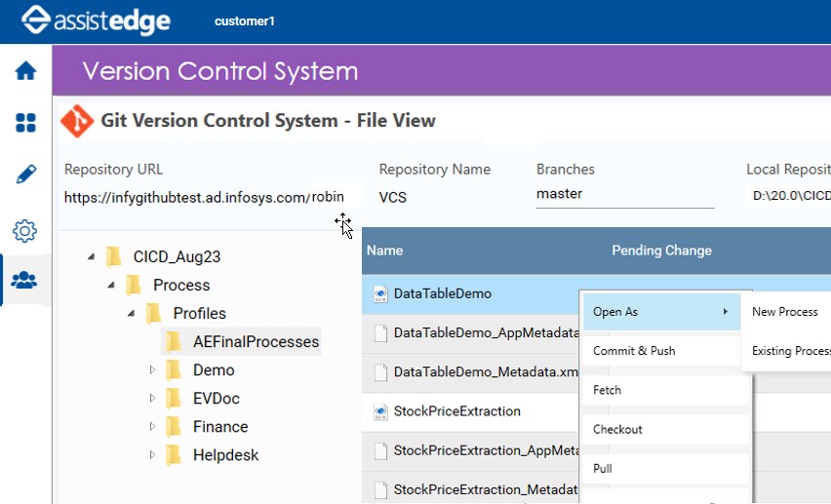Select the users group sidebar icon
This screenshot has height=504, width=831.
(24, 279)
